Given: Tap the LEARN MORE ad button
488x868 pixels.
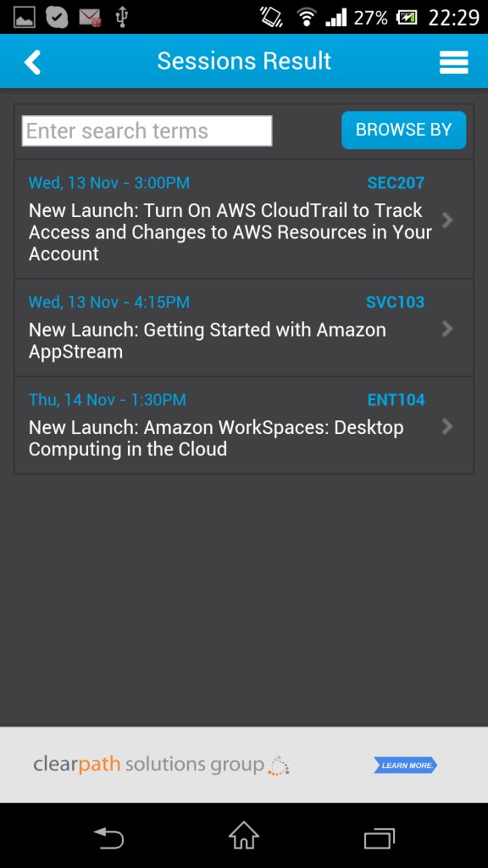Looking at the screenshot, I should click(406, 765).
